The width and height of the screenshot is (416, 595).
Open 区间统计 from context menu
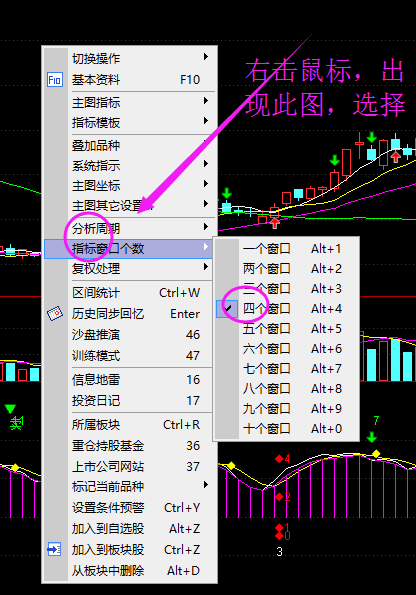coord(130,293)
